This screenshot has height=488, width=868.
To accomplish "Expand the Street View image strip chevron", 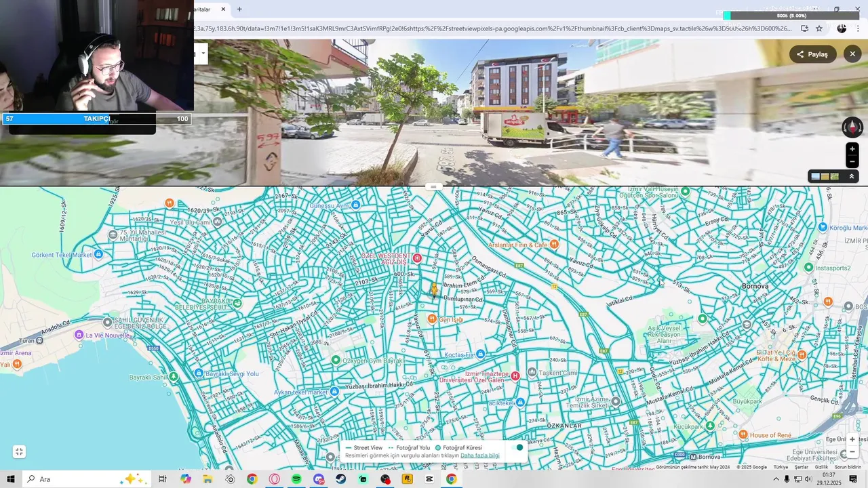I will [x=852, y=176].
